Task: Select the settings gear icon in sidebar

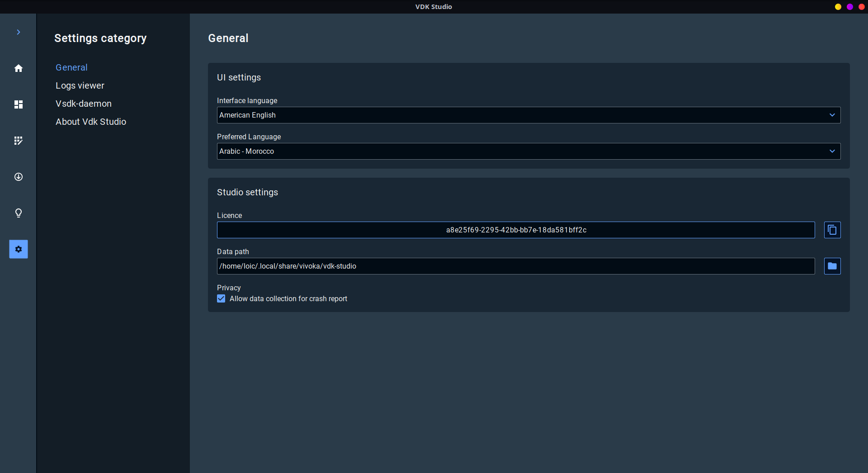Action: [19, 249]
